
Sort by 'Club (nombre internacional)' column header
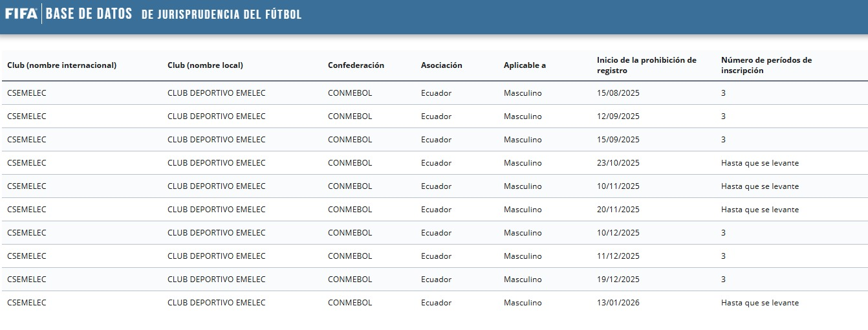click(61, 65)
